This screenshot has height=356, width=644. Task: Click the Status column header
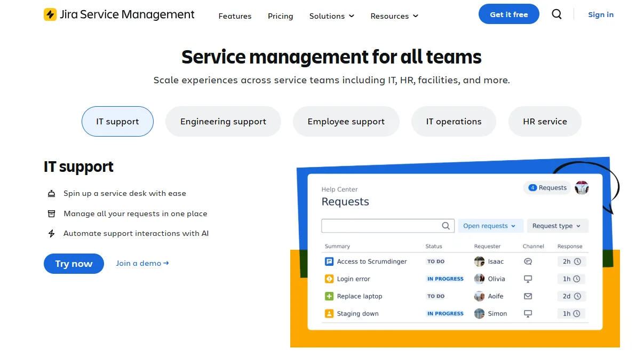coord(434,246)
